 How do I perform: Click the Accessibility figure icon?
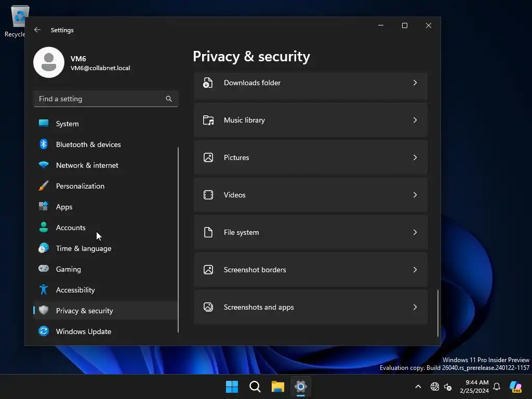click(44, 289)
